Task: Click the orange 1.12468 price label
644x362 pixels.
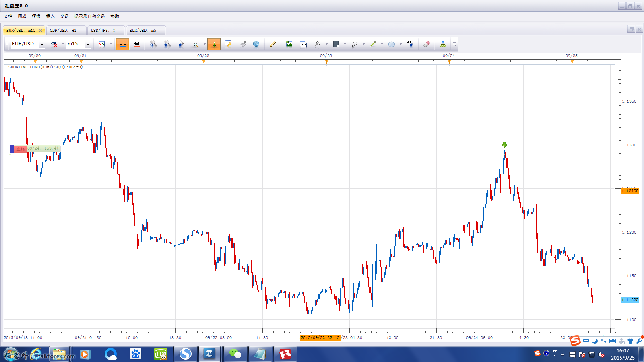Action: (630, 191)
